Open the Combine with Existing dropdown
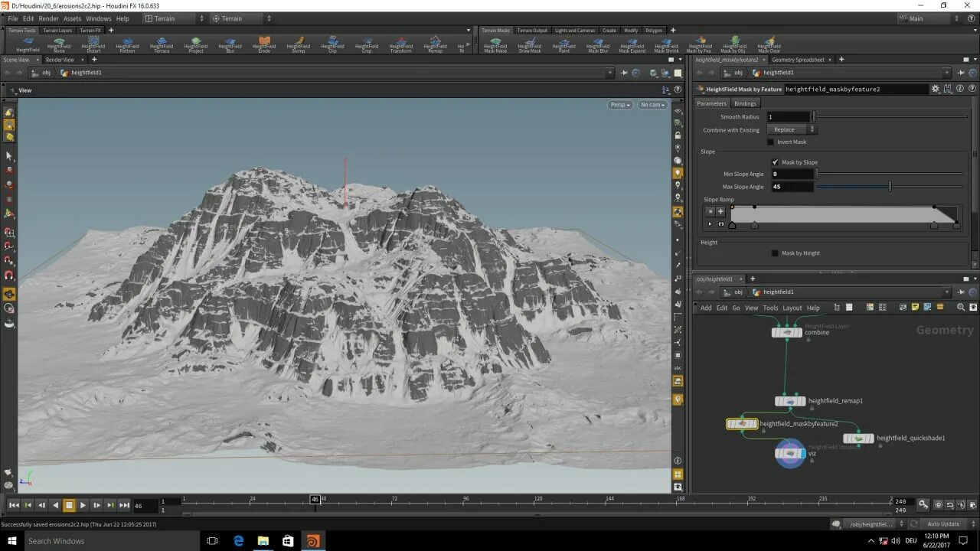The image size is (980, 551). (792, 129)
